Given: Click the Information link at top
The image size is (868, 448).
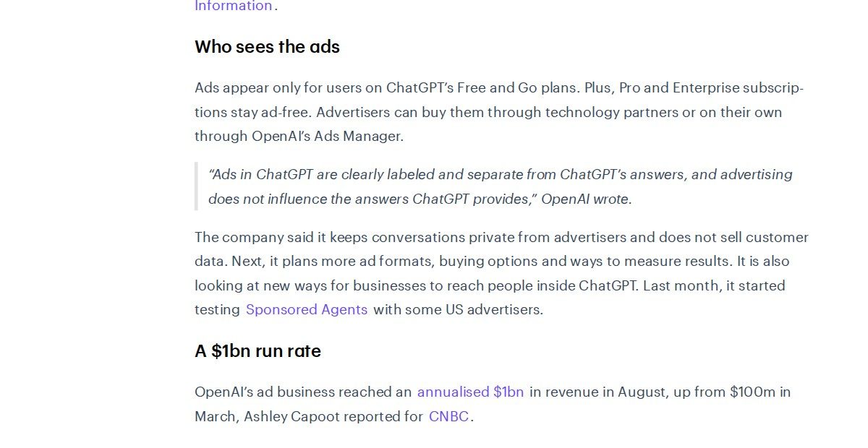Looking at the screenshot, I should [234, 6].
